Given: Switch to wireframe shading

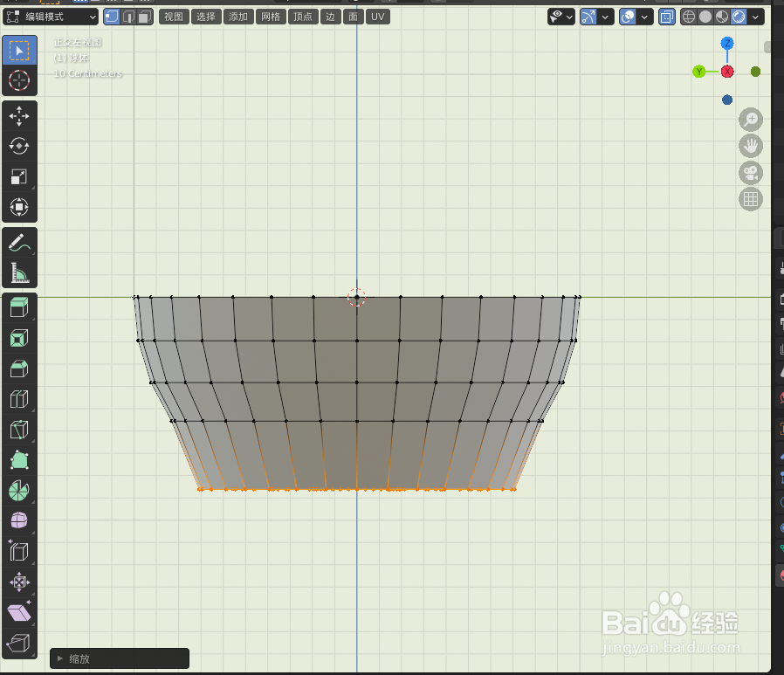Looking at the screenshot, I should (689, 17).
